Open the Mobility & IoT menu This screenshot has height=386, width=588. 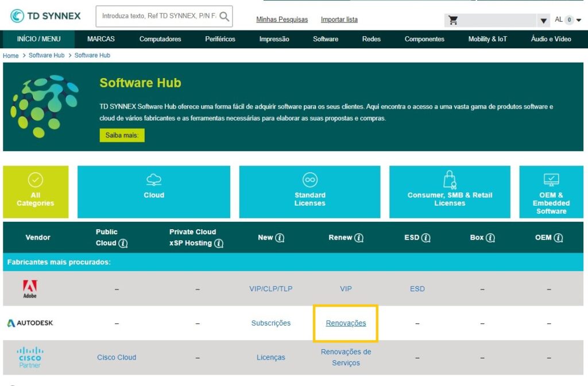488,39
